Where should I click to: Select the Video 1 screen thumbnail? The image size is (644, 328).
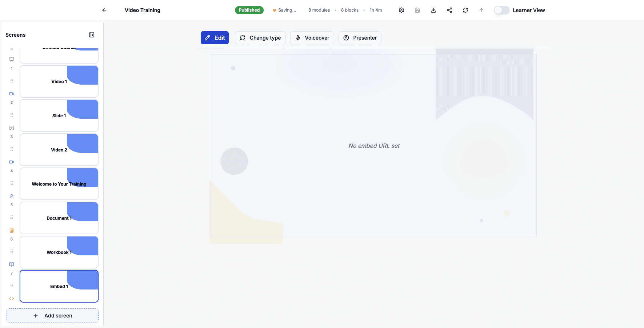click(x=59, y=81)
